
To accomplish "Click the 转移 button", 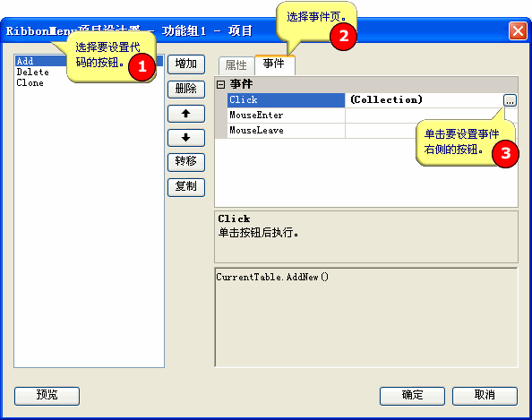I will 186,162.
